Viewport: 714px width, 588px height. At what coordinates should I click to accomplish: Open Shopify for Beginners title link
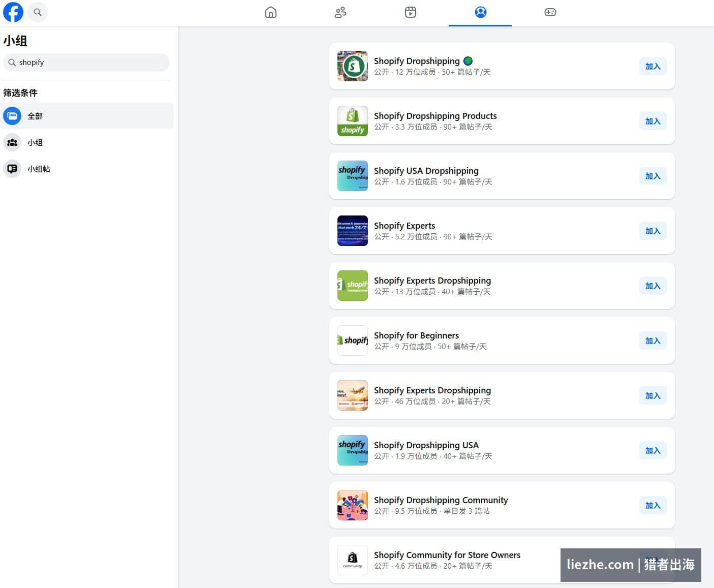tap(416, 335)
